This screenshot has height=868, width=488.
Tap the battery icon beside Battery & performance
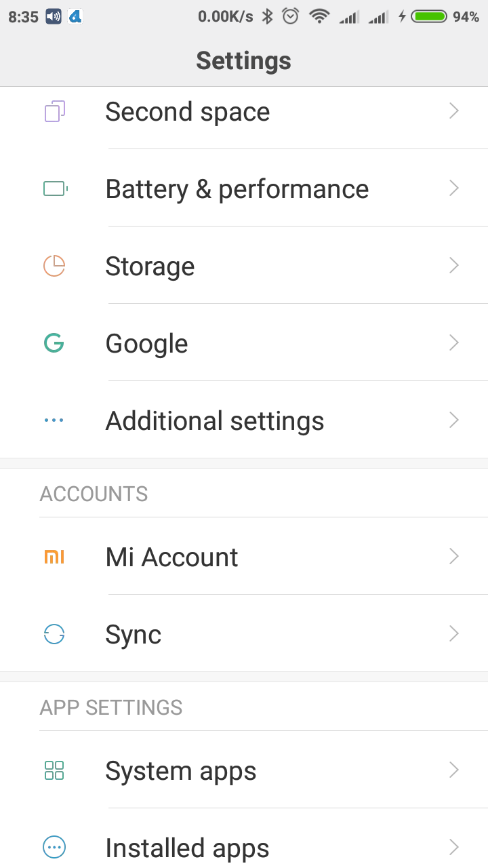click(x=55, y=189)
